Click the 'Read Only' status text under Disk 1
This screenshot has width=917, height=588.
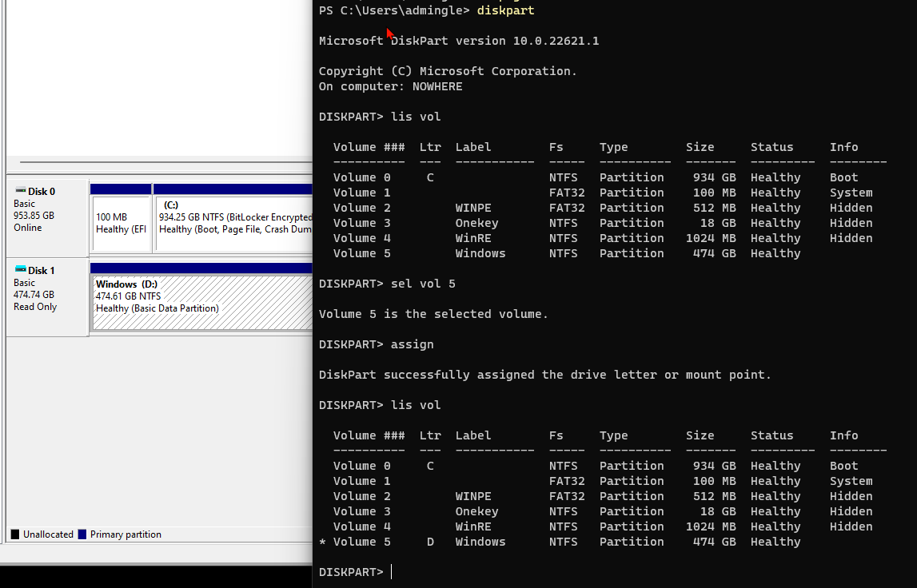coord(35,307)
